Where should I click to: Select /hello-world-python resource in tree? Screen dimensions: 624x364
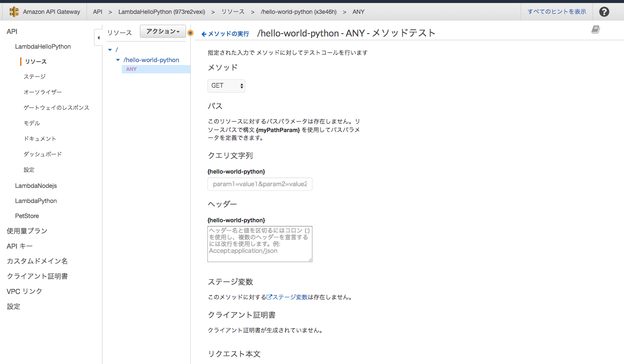[x=151, y=60]
